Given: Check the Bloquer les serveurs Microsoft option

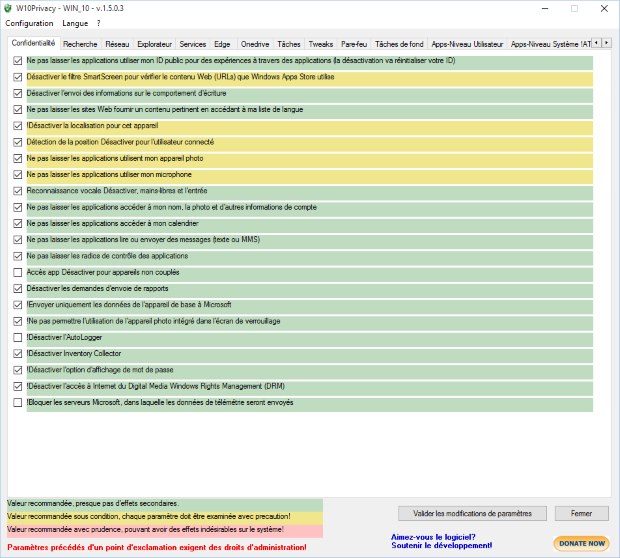Looking at the screenshot, I should (18, 403).
